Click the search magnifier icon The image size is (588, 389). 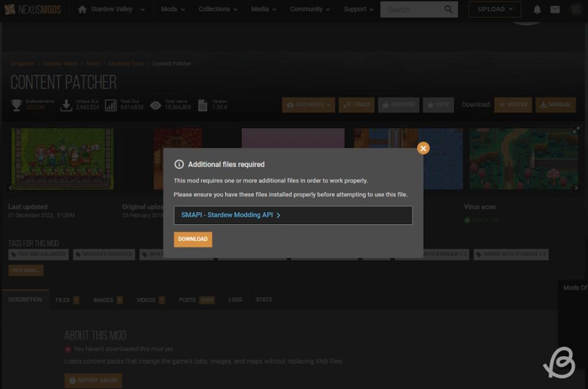coord(448,9)
